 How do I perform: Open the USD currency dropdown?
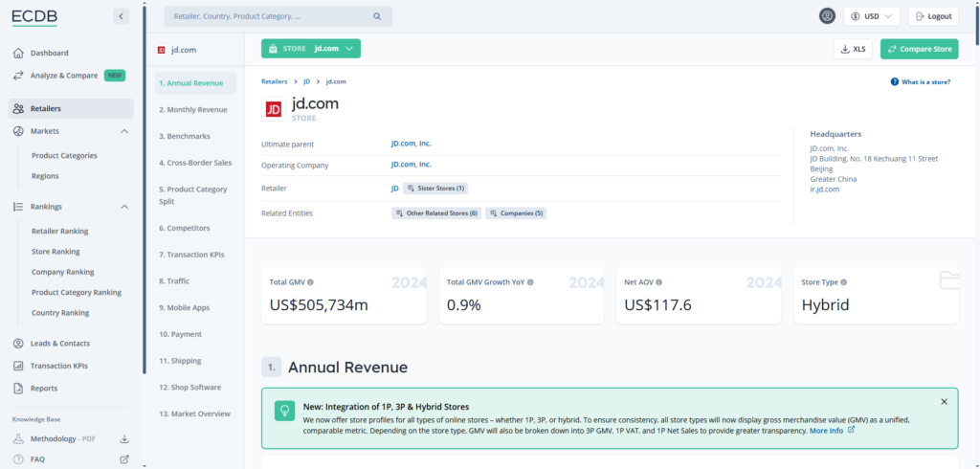tap(871, 16)
